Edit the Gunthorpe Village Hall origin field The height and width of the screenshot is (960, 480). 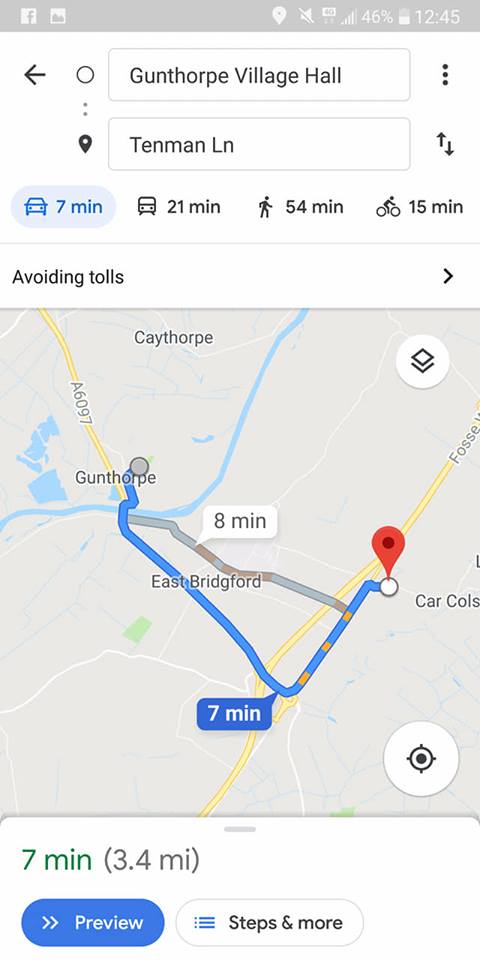[x=259, y=75]
